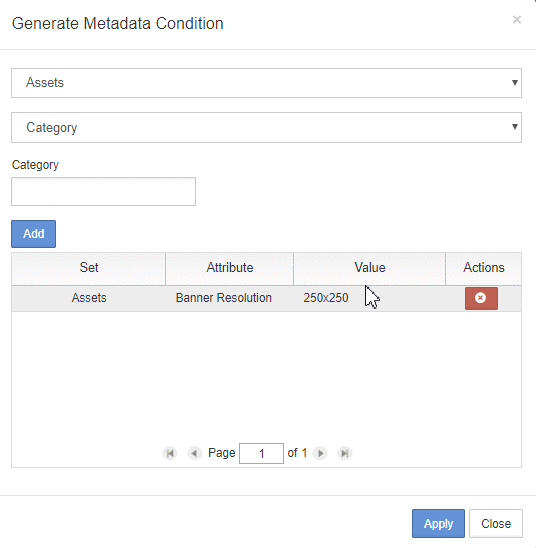Delete the Banner Resolution condition row

(481, 298)
